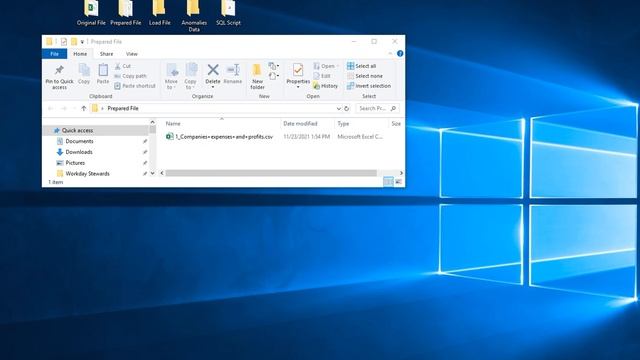Open the quick access toolbar customize dropdown

82,42
